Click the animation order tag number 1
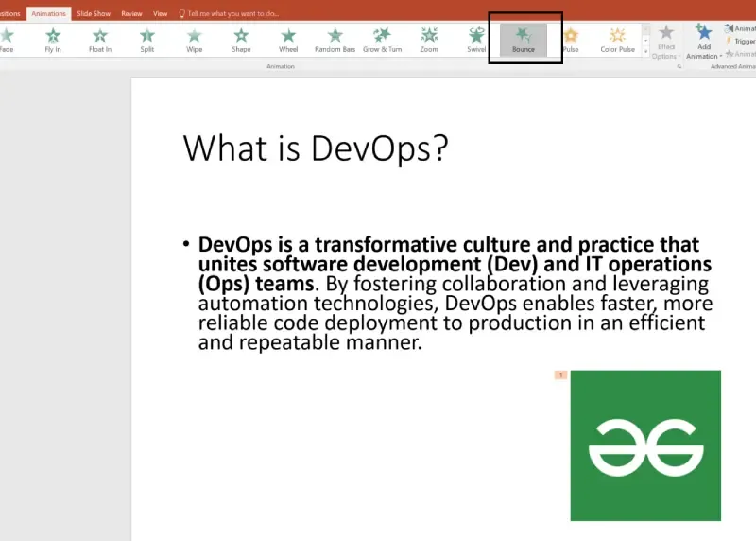This screenshot has height=541, width=756. [560, 375]
